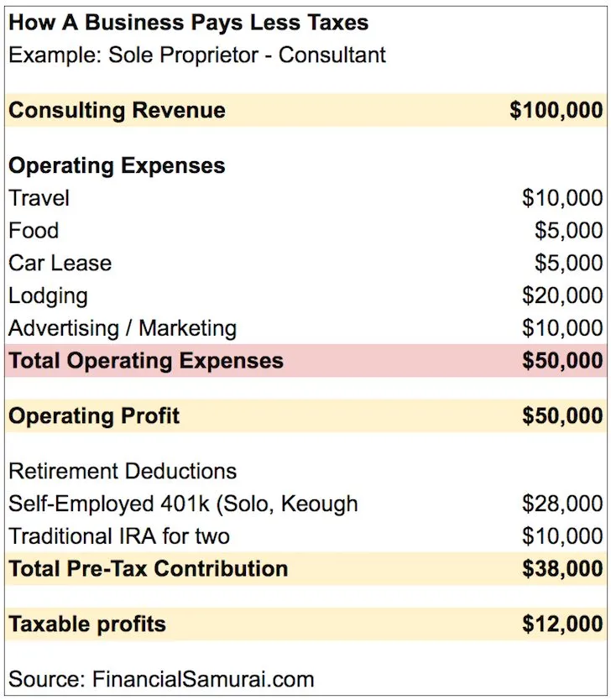Screen dimensions: 611x700
Task: Click the Operating Expenses heading
Action: (x=117, y=165)
